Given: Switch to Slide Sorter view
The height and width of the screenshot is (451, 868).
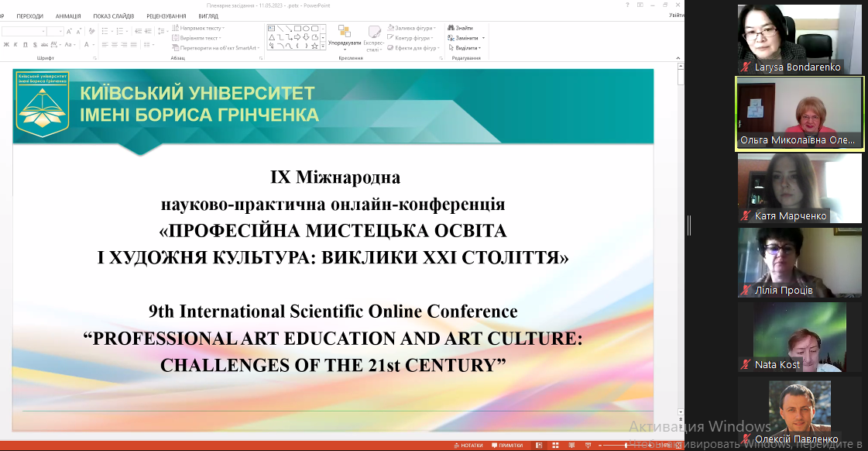Looking at the screenshot, I should [x=555, y=446].
